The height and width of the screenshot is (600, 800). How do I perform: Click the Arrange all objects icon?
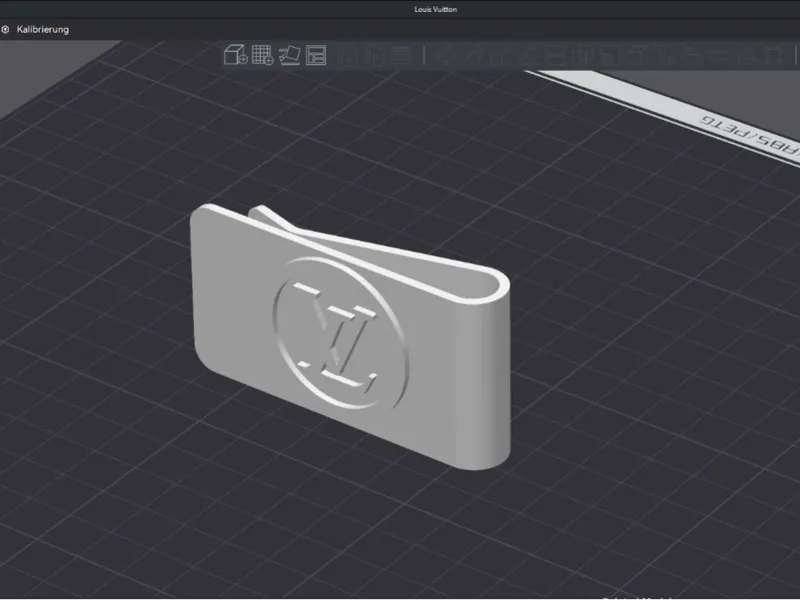click(x=316, y=55)
